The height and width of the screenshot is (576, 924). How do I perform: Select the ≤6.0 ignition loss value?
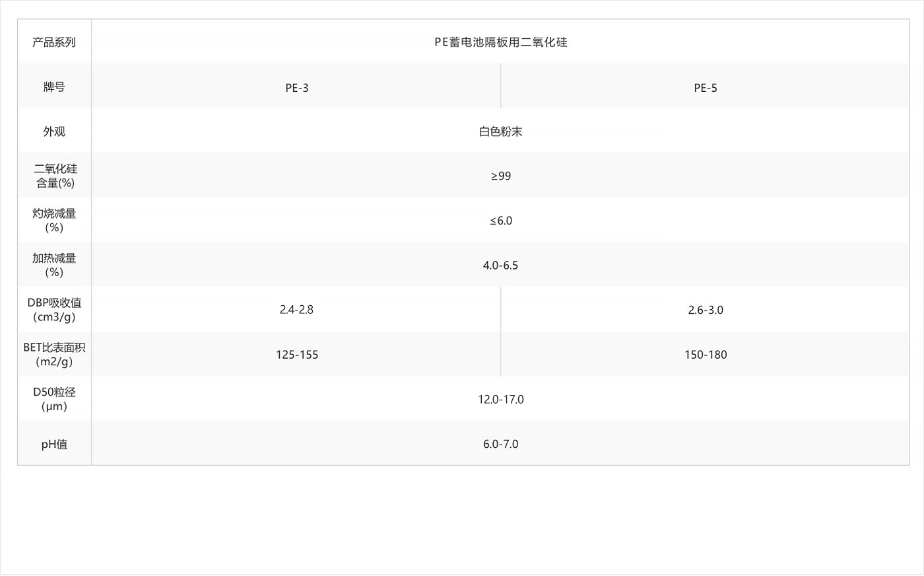click(x=500, y=221)
